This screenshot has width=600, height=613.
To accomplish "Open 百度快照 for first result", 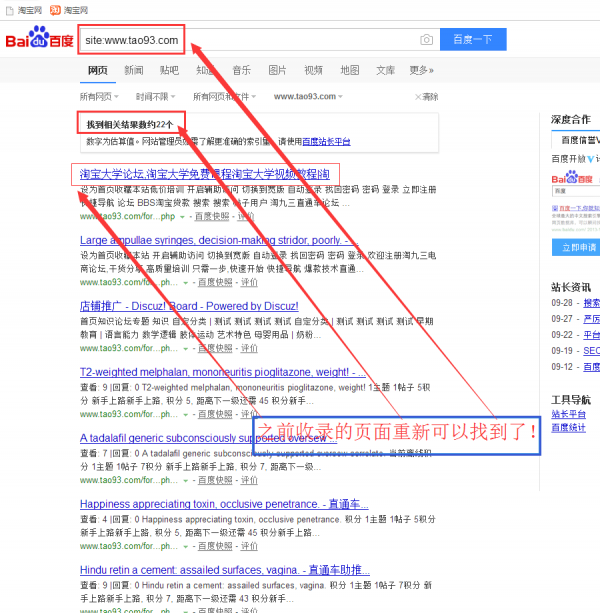I will tap(212, 216).
